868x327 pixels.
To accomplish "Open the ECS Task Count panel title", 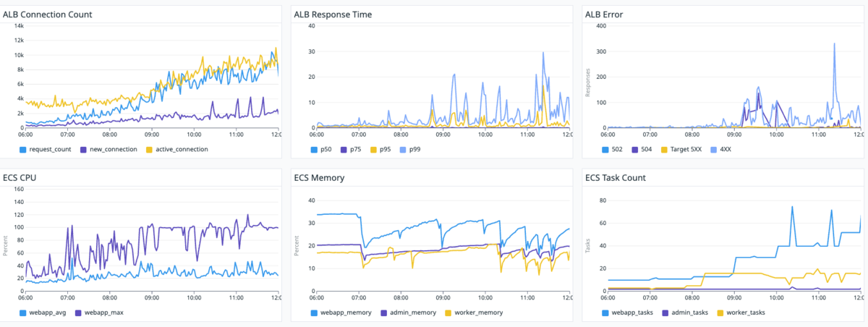I will point(616,177).
